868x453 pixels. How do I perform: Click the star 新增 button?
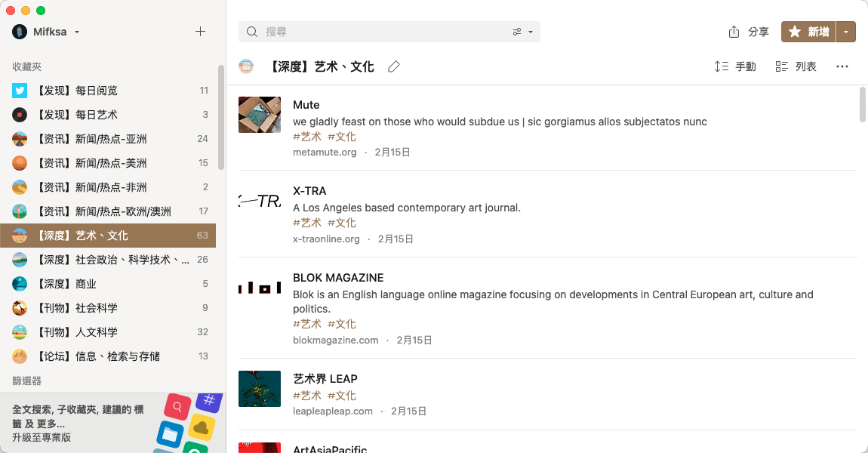[809, 32]
